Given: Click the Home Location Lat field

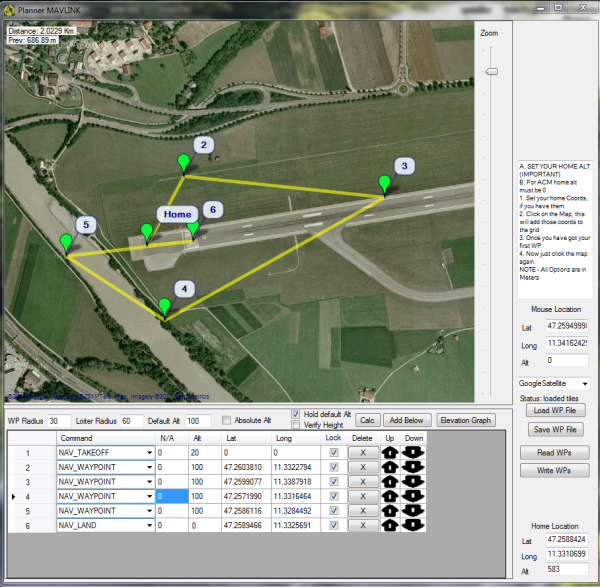Looking at the screenshot, I should pos(567,539).
